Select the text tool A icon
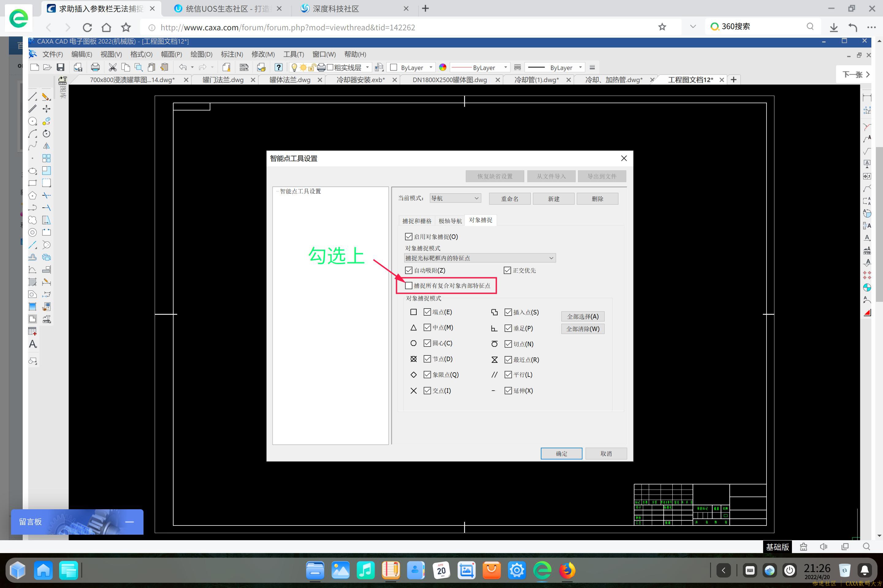883x588 pixels. [x=32, y=344]
